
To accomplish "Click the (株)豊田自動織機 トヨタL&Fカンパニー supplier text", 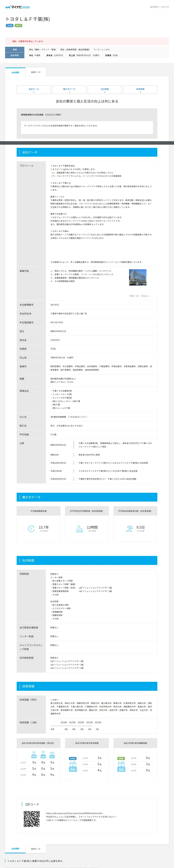I will coord(69,417).
